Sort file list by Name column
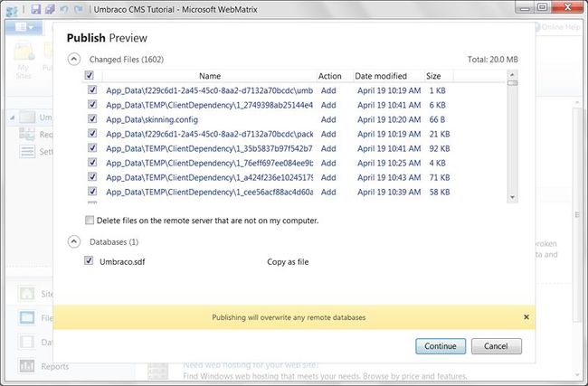This screenshot has width=588, height=386. [x=210, y=76]
